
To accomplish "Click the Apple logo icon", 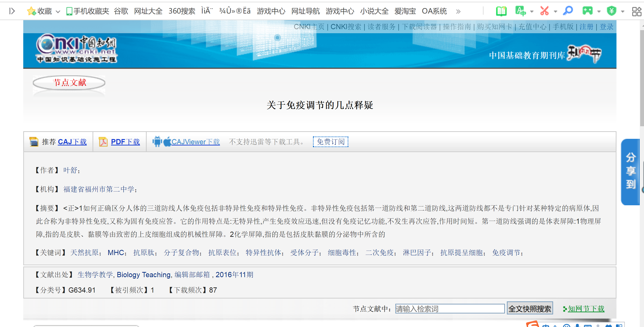I will pyautogui.click(x=167, y=141).
